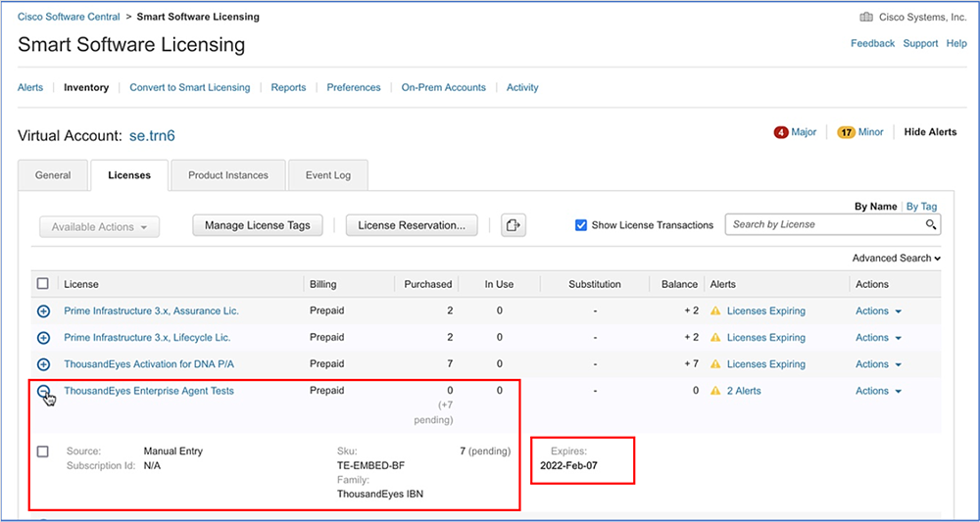This screenshot has height=522, width=980.
Task: Expand Prime Infrastructure 3.x, Lifecycle Lic. row
Action: tap(43, 338)
